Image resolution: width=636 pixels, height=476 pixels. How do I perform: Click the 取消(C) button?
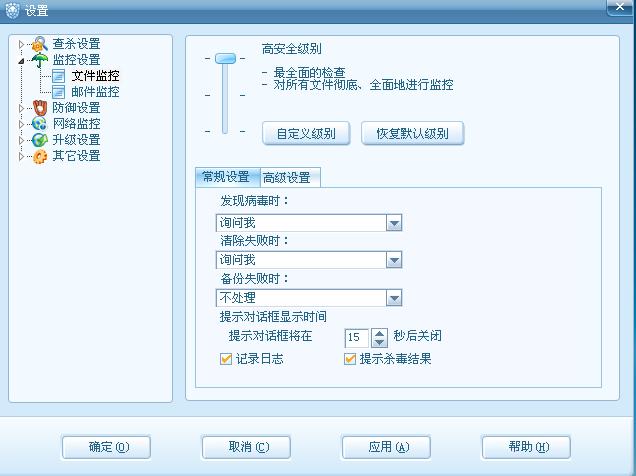246,447
